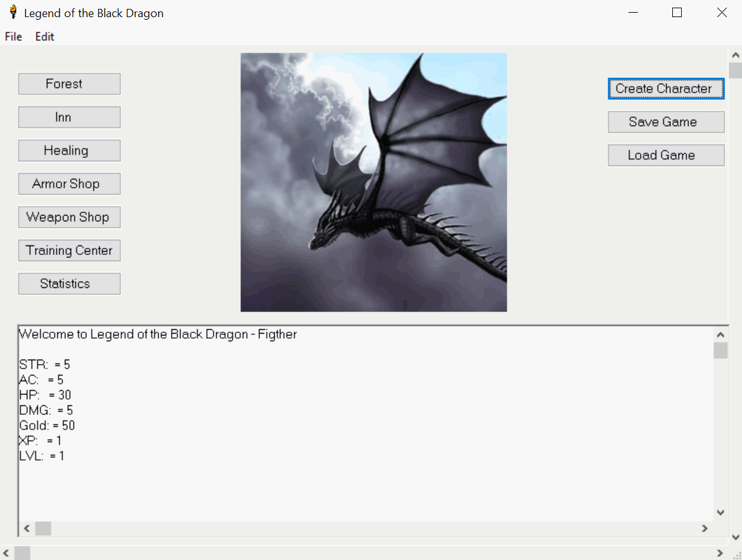Click the message log scroll-up arrow
Viewport: 742px width, 560px height.
coord(720,334)
